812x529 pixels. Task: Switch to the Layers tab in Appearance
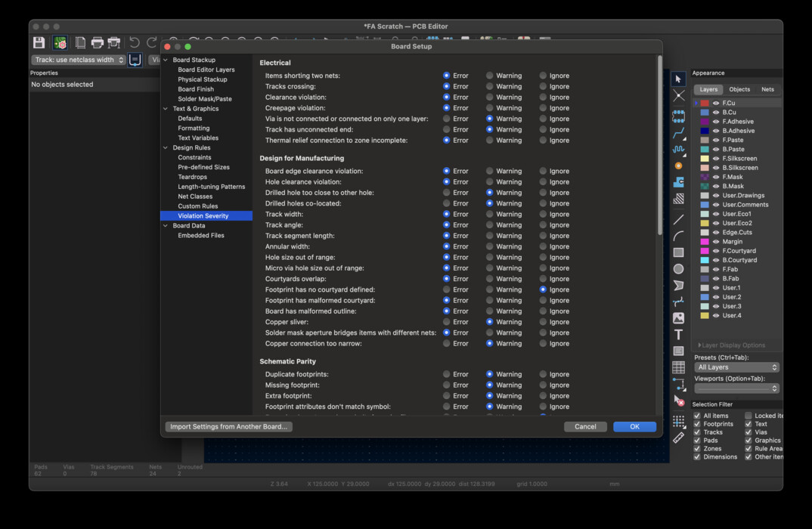coord(708,89)
